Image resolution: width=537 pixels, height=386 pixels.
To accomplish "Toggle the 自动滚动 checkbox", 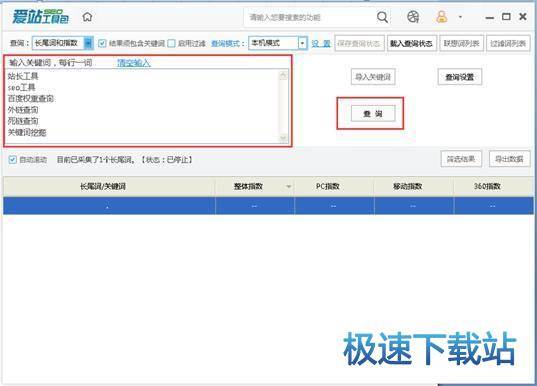I will [12, 159].
